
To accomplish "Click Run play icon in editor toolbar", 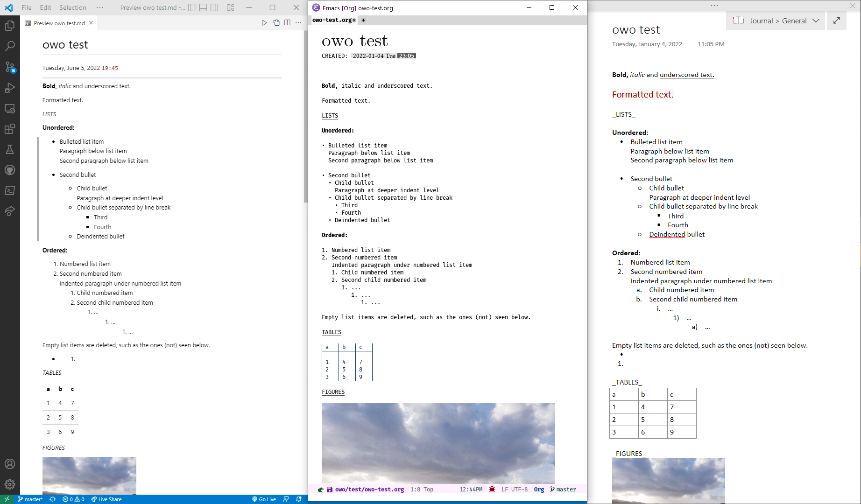I will [264, 23].
